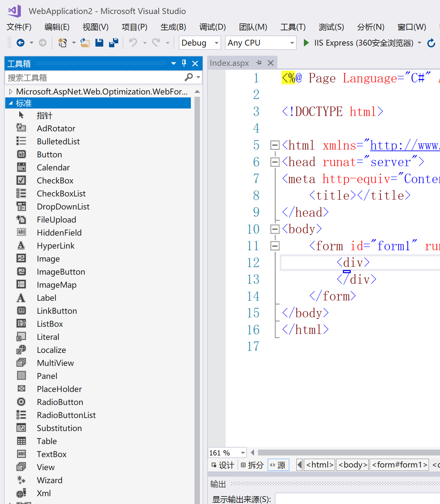
Task: Click the browser Refresh icon in toolbar
Action: tap(431, 43)
